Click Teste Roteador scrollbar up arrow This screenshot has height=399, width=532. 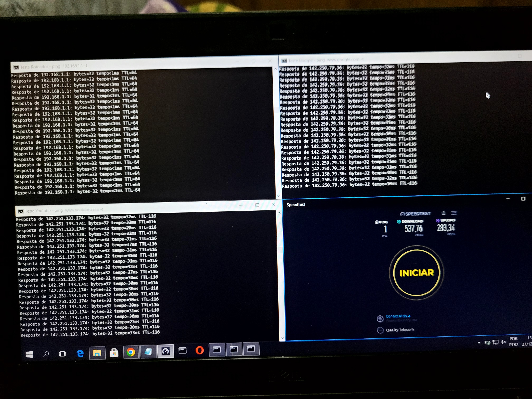[276, 69]
